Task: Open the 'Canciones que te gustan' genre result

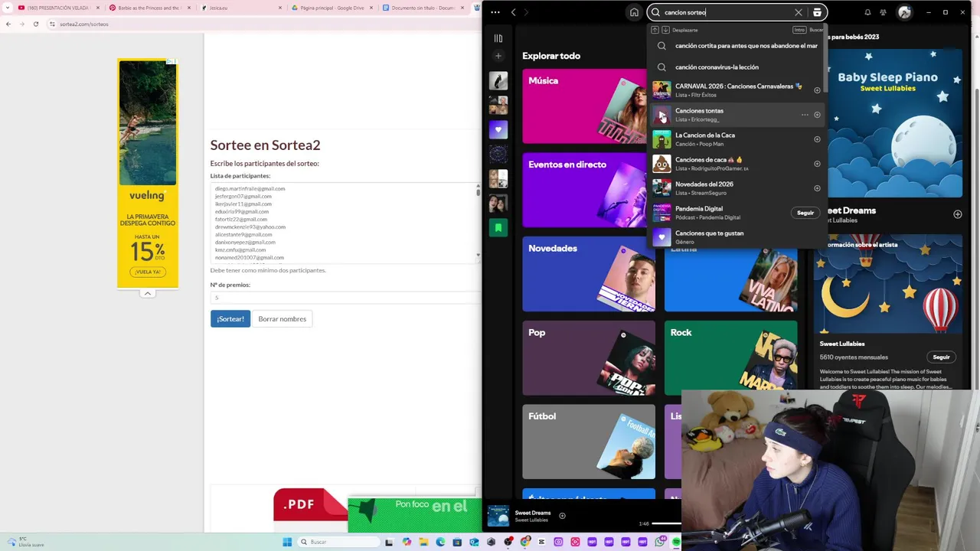Action: (x=737, y=237)
